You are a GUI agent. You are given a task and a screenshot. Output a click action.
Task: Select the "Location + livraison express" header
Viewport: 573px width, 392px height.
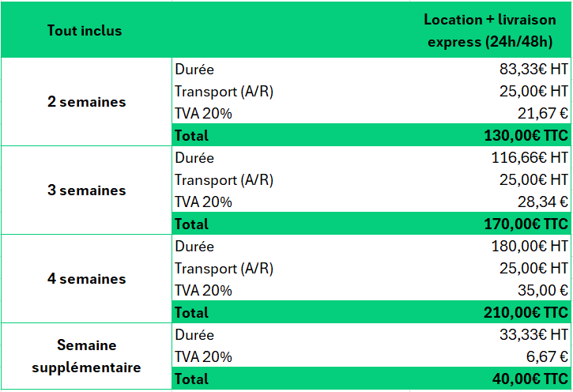491,31
